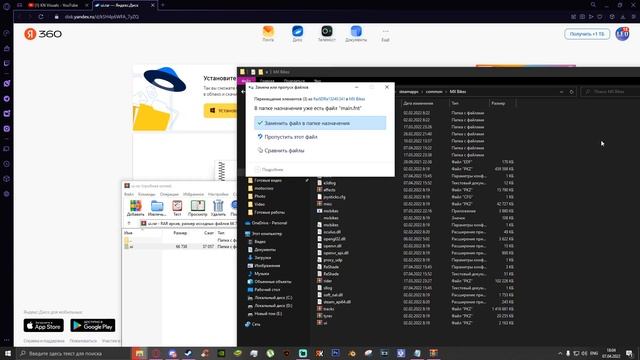The image size is (640, 360).
Task: Click WinRAR Add (Добавить) toolbar icon
Action: tap(135, 208)
